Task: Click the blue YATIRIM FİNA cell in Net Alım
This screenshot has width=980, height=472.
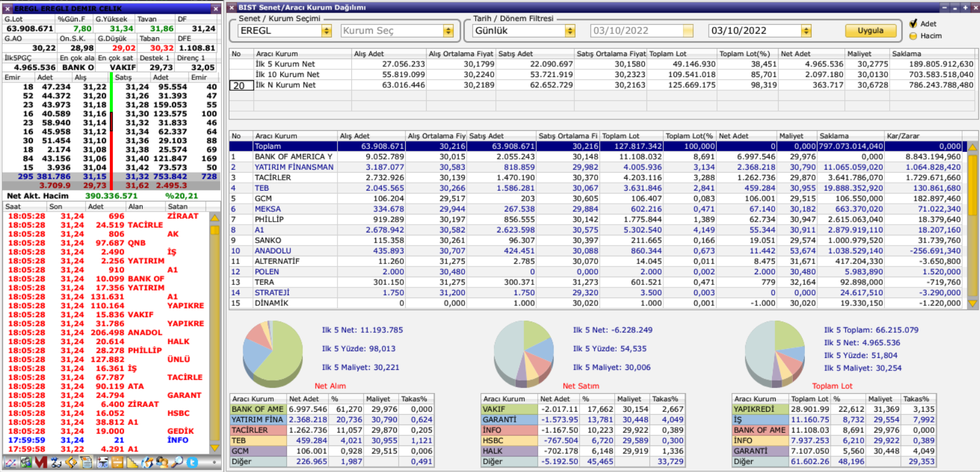Action: tap(258, 420)
